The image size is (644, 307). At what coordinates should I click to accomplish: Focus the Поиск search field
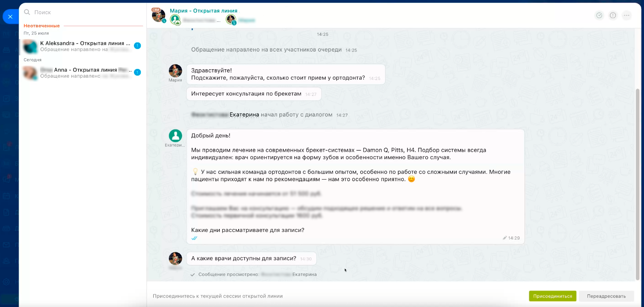coord(83,12)
